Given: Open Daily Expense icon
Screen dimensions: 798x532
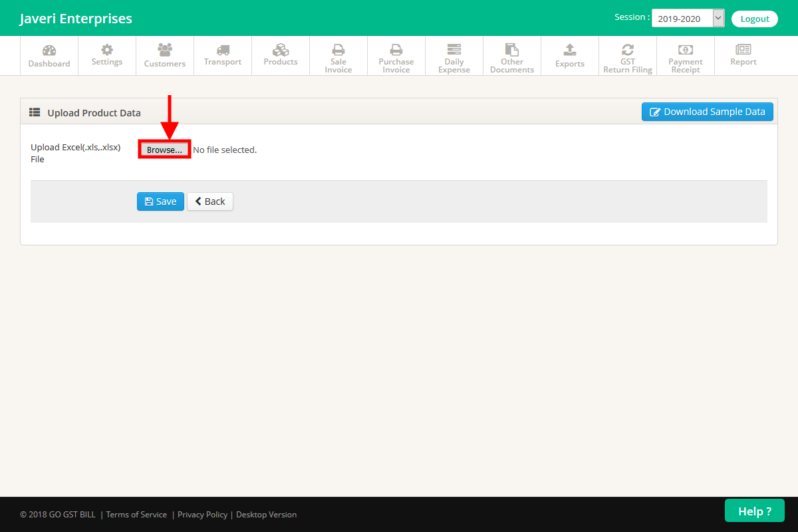Looking at the screenshot, I should tap(454, 50).
